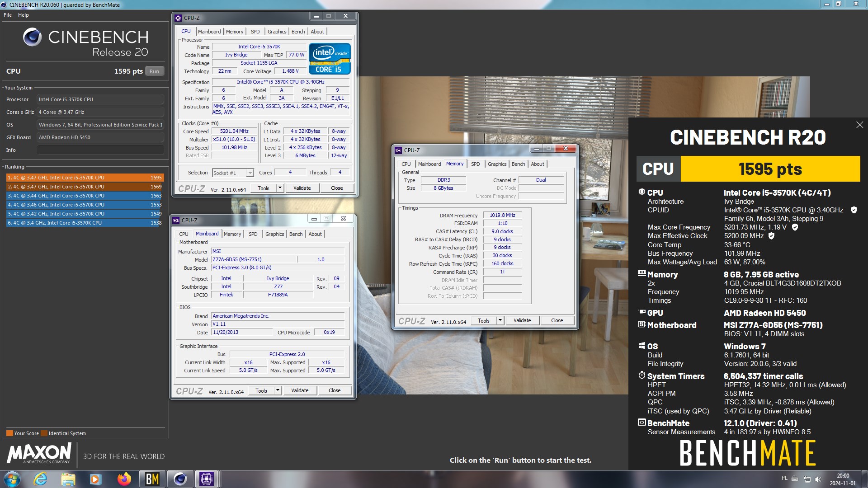Expand Tools dropdown arrow in CPU tab window
868x488 pixels.
pyautogui.click(x=280, y=188)
